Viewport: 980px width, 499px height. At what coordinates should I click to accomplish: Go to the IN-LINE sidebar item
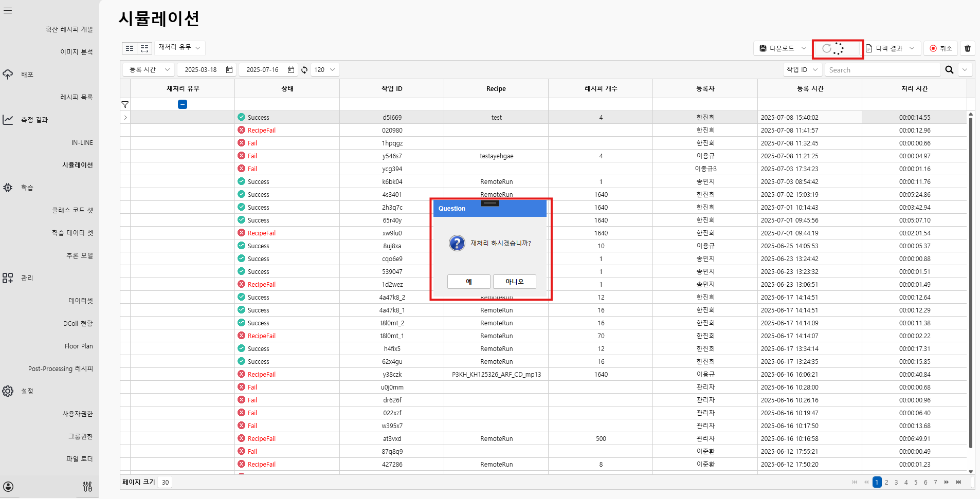[x=82, y=142]
